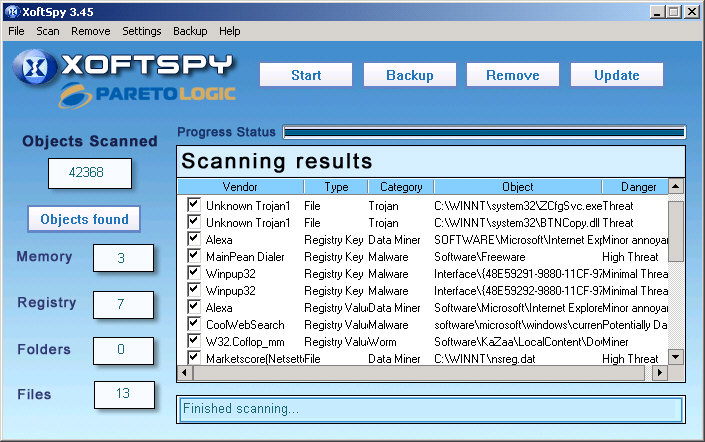Click the horizontal scroll right arrow
705x442 pixels.
coord(660,372)
